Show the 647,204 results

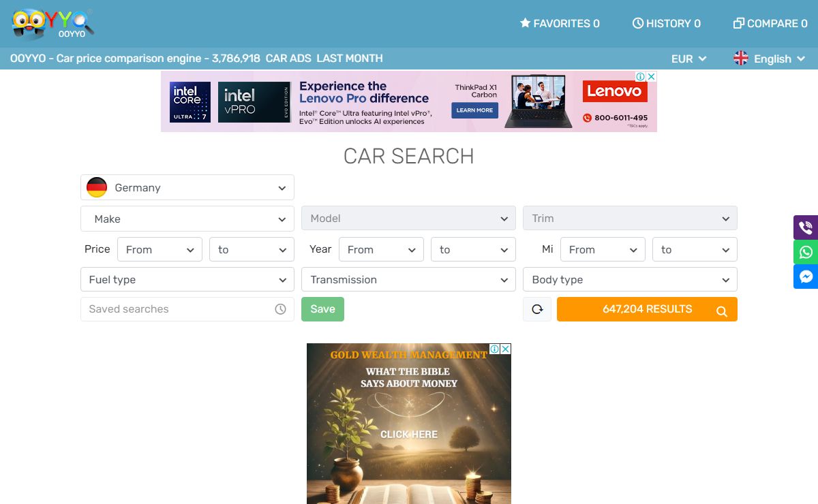647,309
